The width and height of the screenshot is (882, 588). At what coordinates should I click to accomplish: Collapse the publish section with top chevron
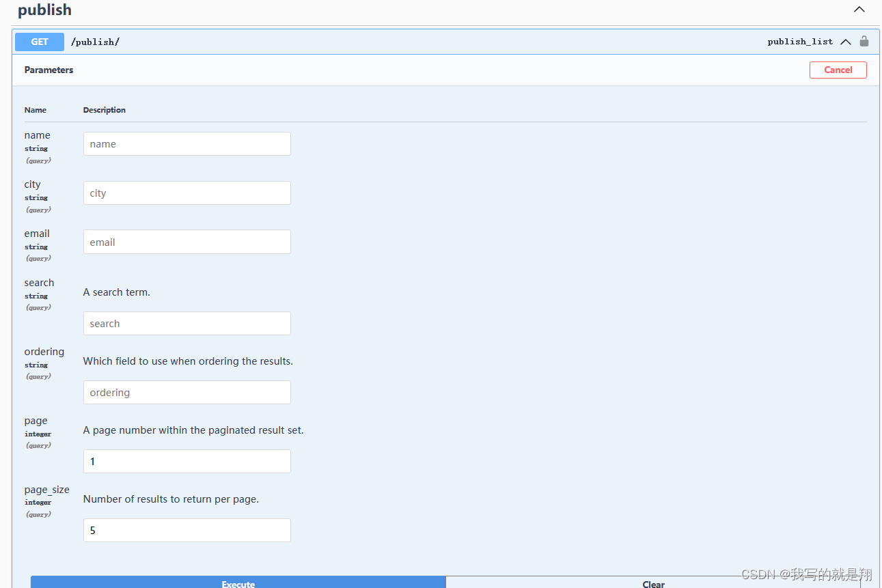pos(859,10)
